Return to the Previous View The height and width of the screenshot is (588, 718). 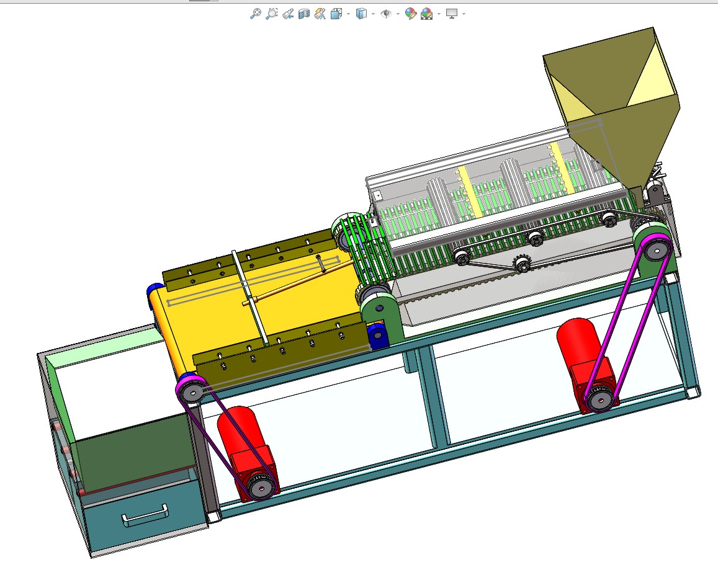point(287,14)
